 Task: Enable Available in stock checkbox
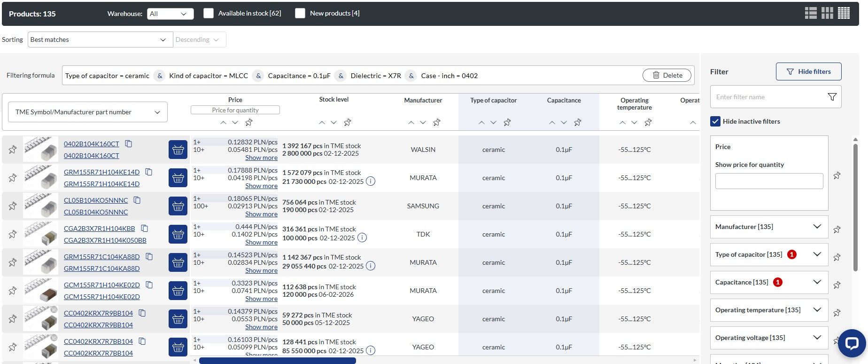tap(209, 13)
